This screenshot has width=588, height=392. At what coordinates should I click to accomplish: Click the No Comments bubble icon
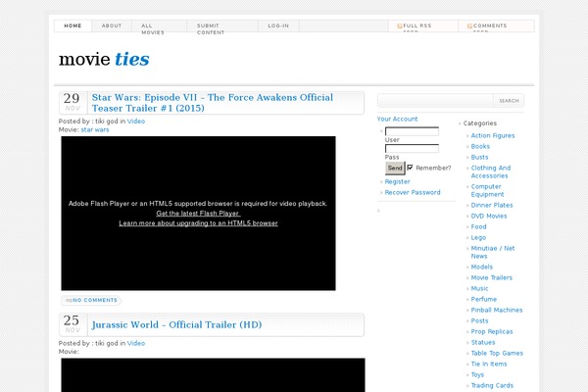pyautogui.click(x=69, y=300)
